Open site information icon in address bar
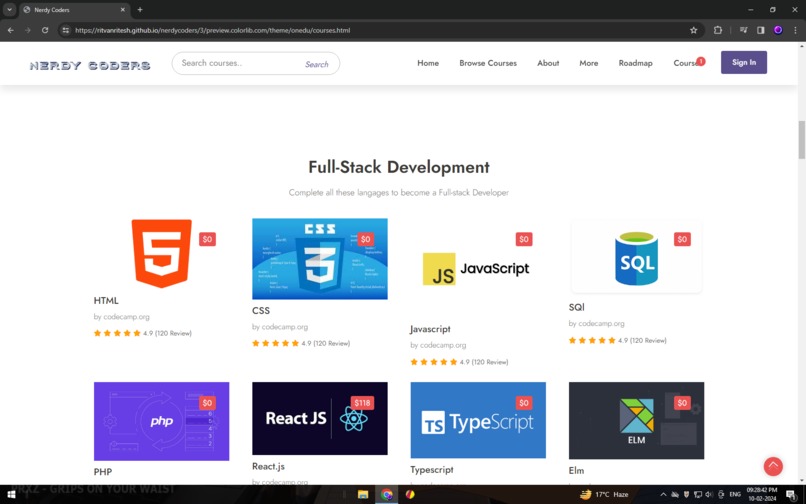Viewport: 806px width, 504px height. [65, 30]
